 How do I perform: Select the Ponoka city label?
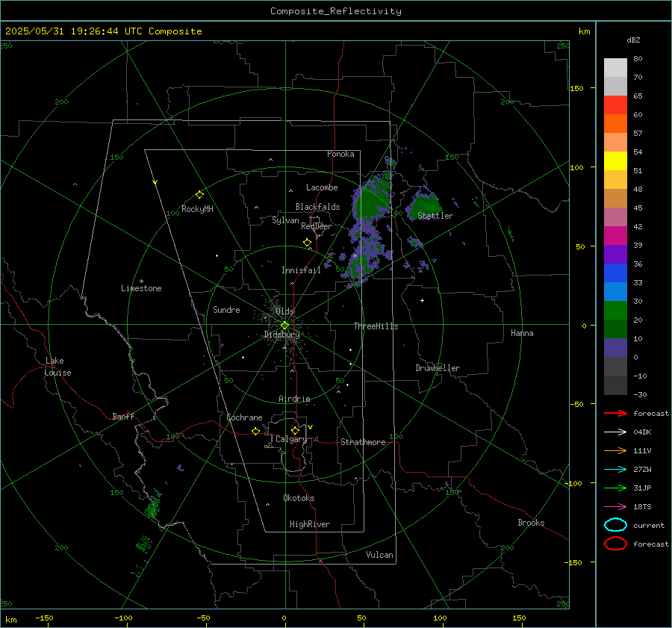pos(340,154)
